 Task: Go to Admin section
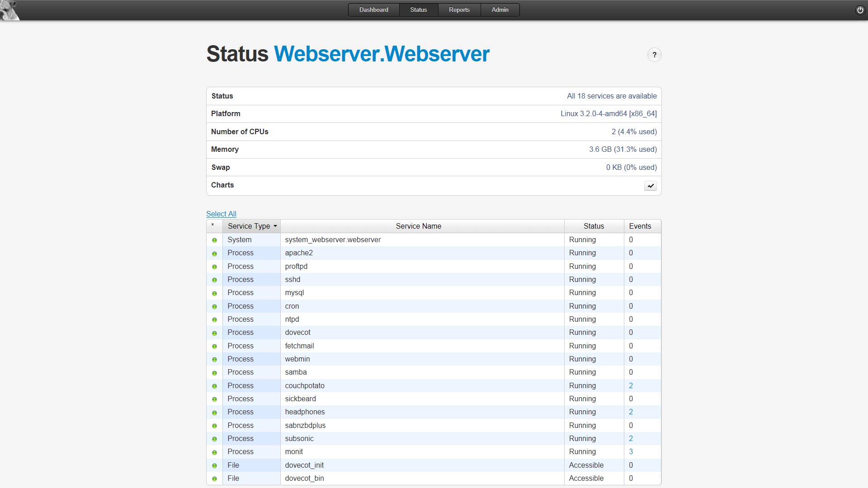pos(500,10)
